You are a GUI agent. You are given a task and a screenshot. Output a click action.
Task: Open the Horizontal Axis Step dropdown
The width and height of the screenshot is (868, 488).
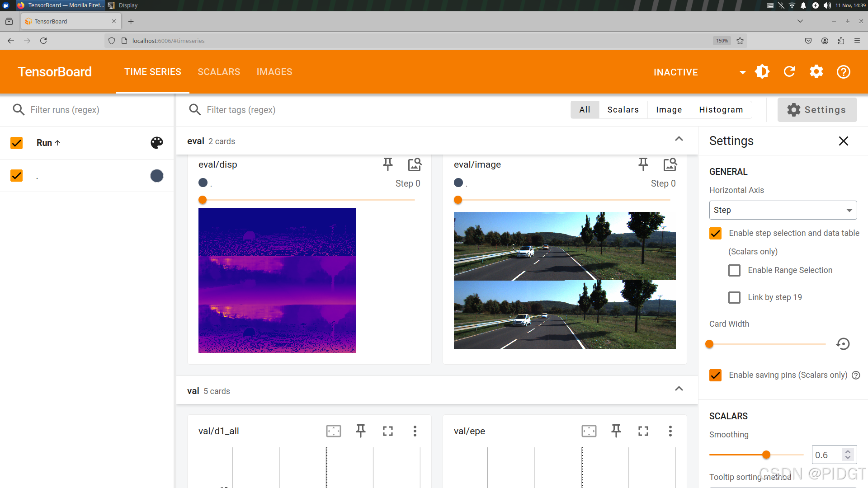783,210
